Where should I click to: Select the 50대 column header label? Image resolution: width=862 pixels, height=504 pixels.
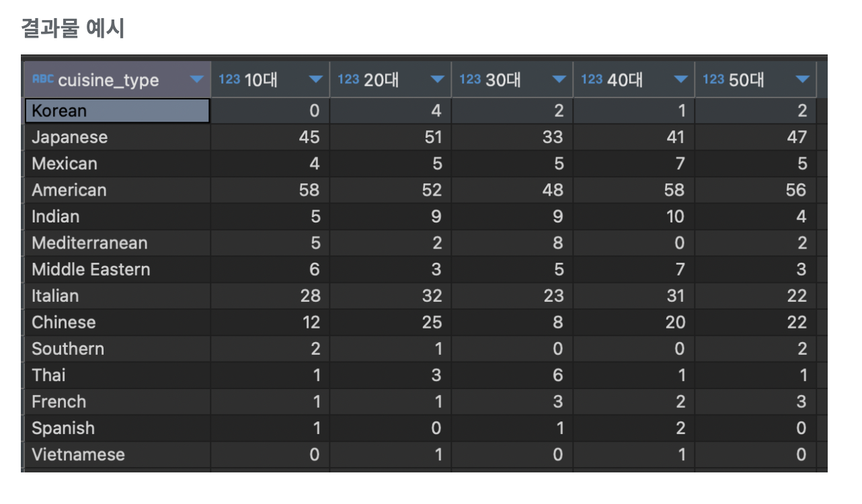[746, 80]
